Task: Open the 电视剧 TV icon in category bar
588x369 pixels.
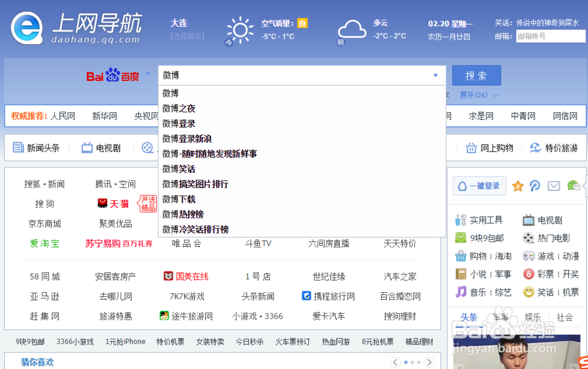Action: tap(87, 147)
